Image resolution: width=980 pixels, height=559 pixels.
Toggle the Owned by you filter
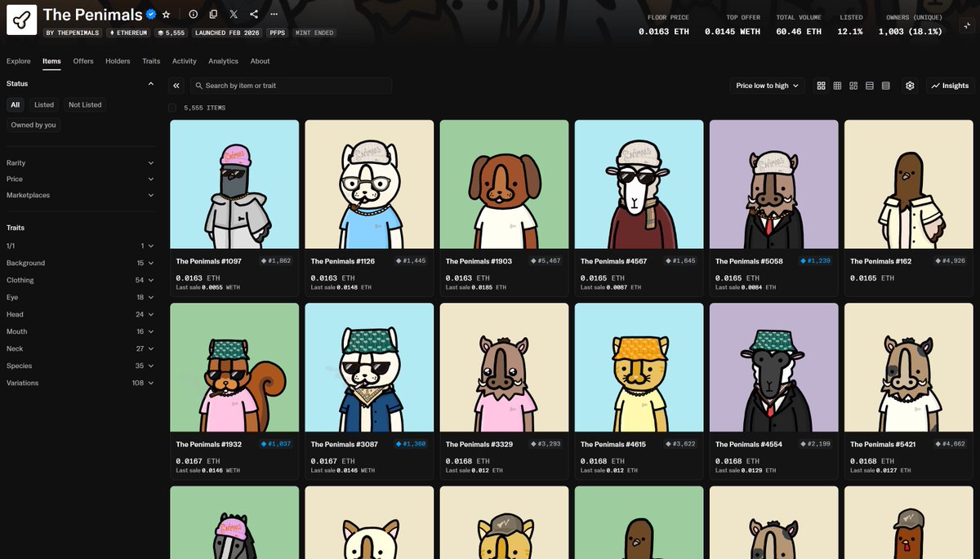point(33,125)
